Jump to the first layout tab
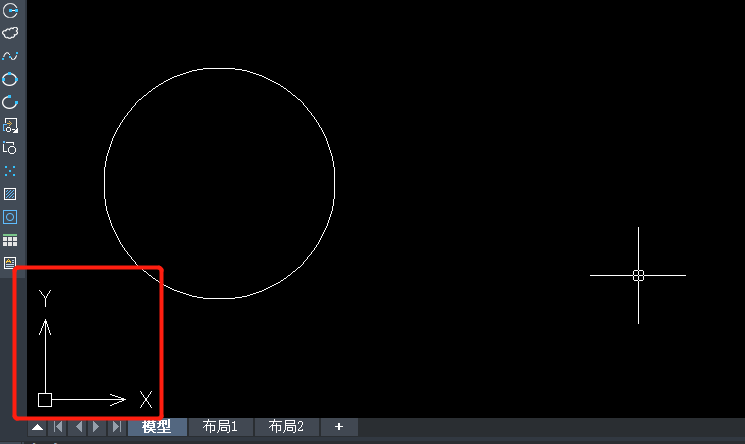 pos(58,427)
